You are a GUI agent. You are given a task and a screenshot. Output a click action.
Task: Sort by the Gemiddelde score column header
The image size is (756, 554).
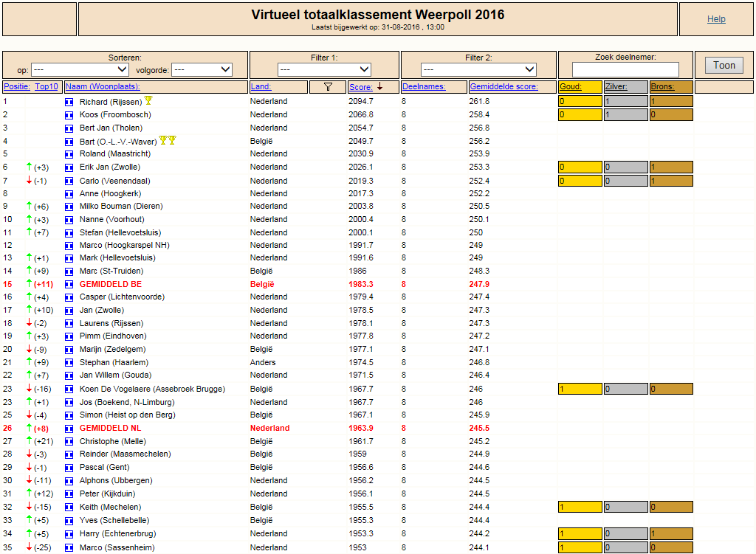(504, 87)
